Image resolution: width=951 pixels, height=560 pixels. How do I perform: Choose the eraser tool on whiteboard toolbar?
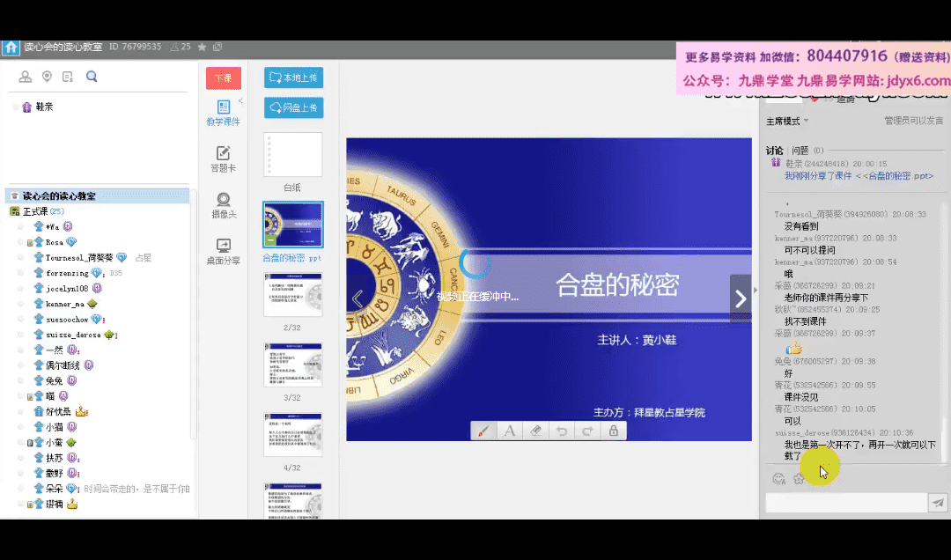click(534, 431)
